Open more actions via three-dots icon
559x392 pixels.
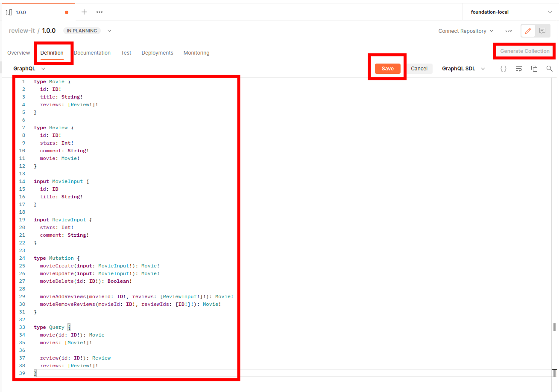509,31
